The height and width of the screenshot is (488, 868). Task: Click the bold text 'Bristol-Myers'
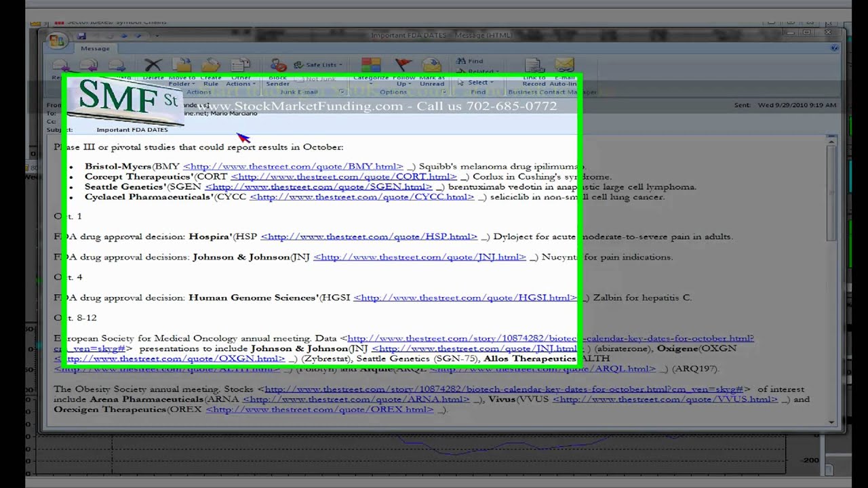pyautogui.click(x=118, y=166)
